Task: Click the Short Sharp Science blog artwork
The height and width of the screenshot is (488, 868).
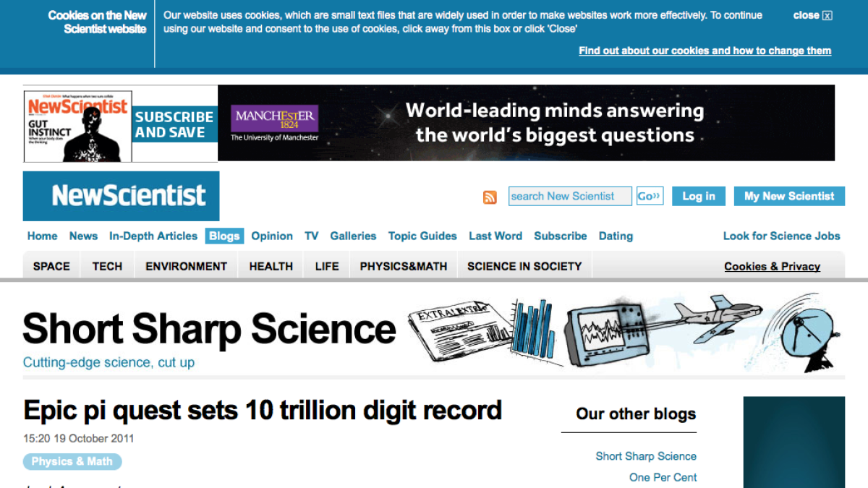Action: tap(615, 329)
